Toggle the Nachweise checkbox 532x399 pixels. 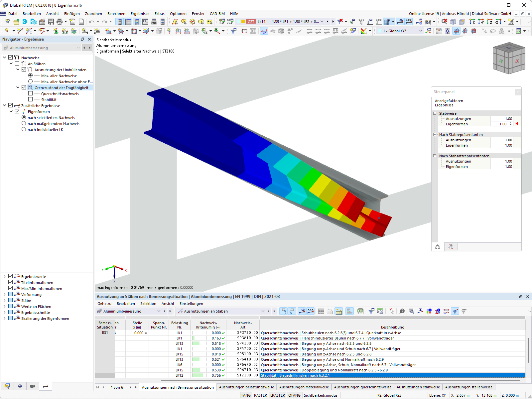pos(11,58)
